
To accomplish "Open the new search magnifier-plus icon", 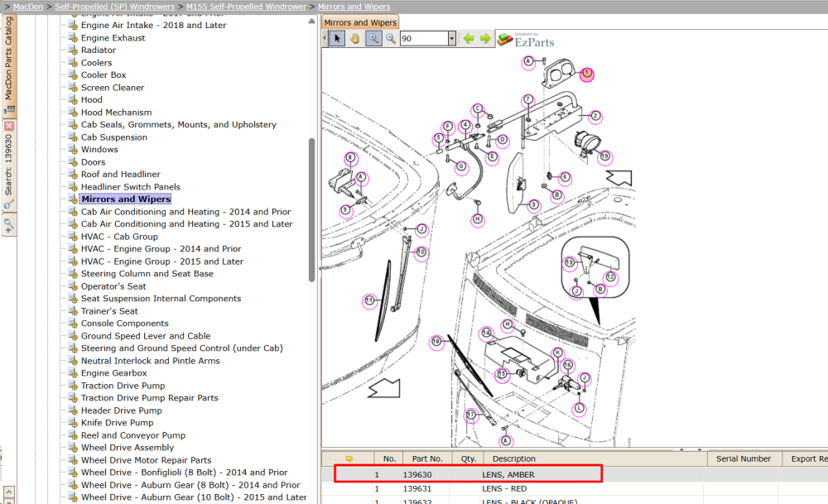I will click(9, 226).
